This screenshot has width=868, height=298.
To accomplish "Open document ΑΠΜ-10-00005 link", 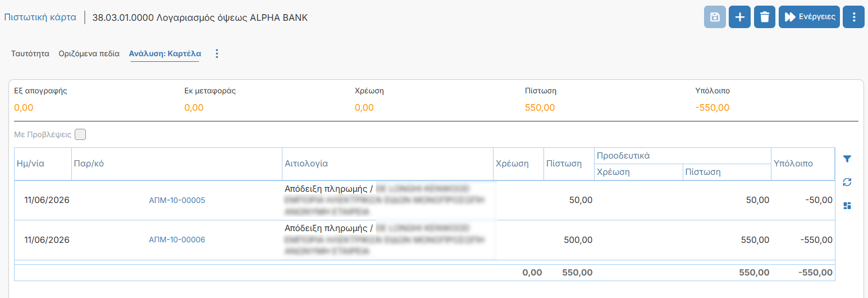I will click(177, 200).
